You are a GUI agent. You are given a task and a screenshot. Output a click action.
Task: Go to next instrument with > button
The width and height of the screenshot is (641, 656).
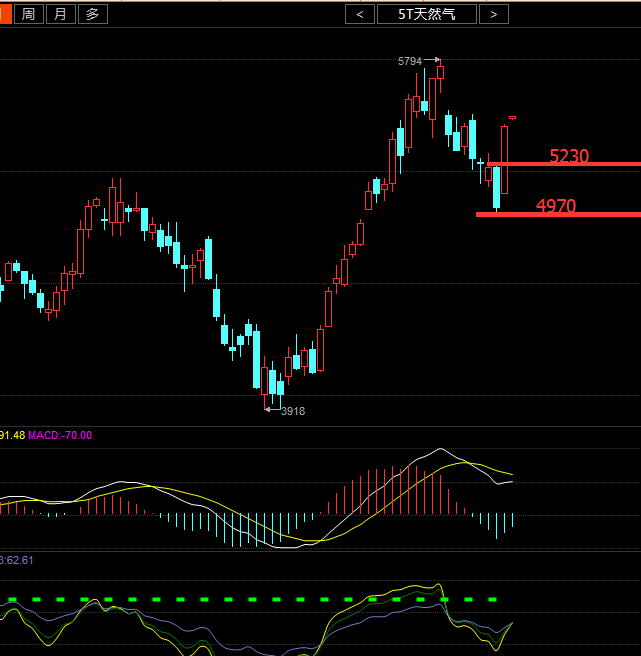point(494,14)
